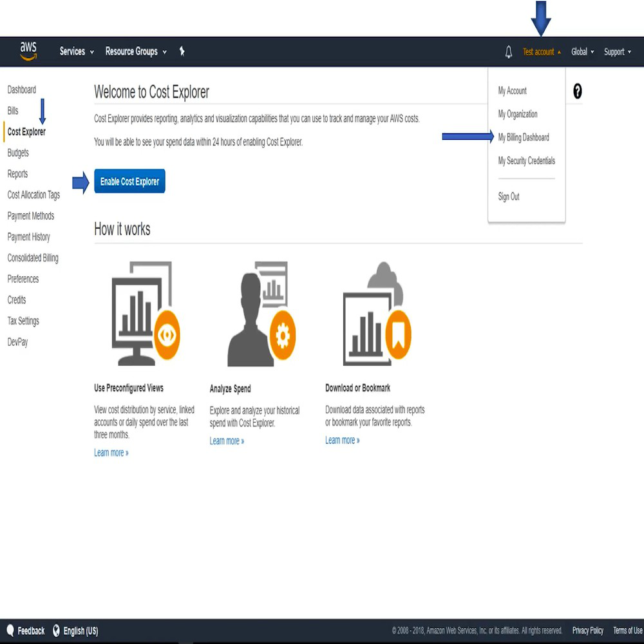Select My Organization menu entry

(x=518, y=114)
